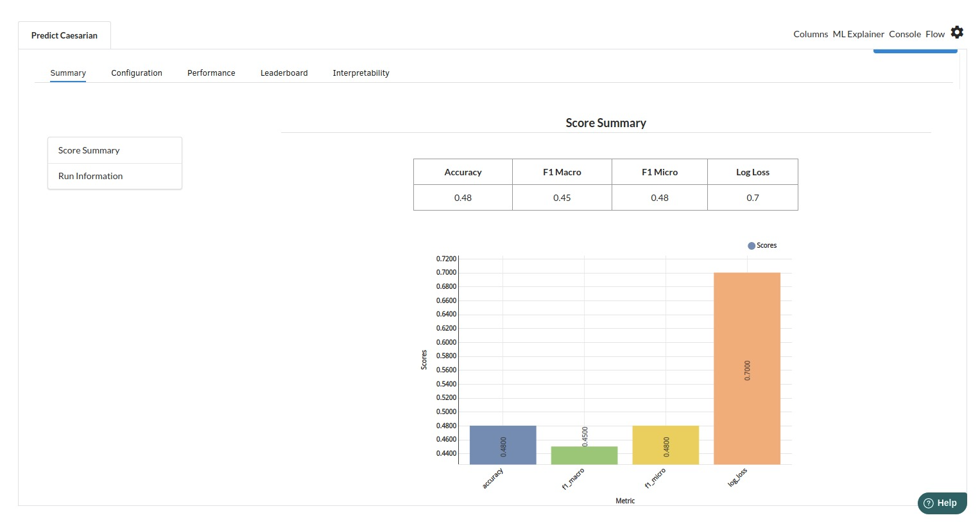Screen dimensions: 980x522
Task: Click the orange log_loss bar
Action: click(x=747, y=369)
